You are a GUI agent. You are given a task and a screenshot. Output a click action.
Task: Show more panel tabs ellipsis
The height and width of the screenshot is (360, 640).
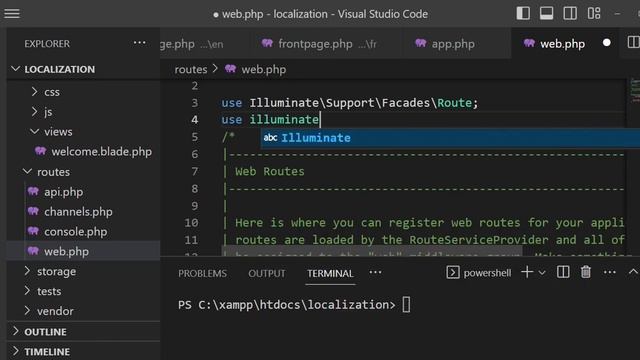375,272
